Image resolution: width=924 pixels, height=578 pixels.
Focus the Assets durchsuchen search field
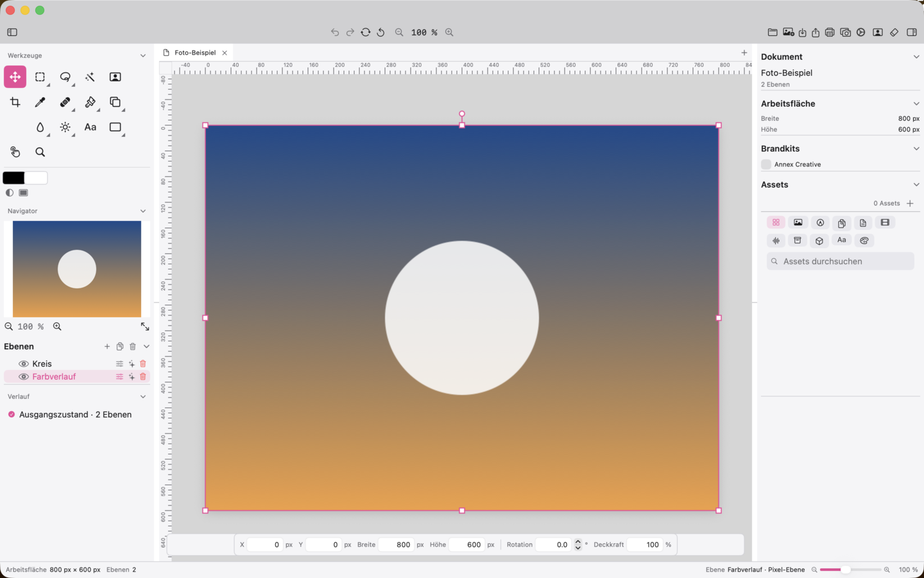[840, 261]
